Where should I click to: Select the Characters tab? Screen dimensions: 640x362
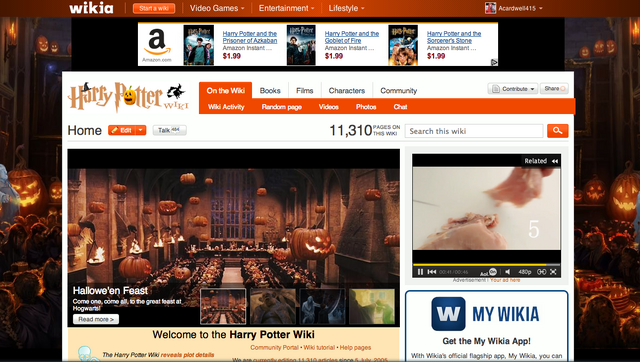pyautogui.click(x=347, y=91)
